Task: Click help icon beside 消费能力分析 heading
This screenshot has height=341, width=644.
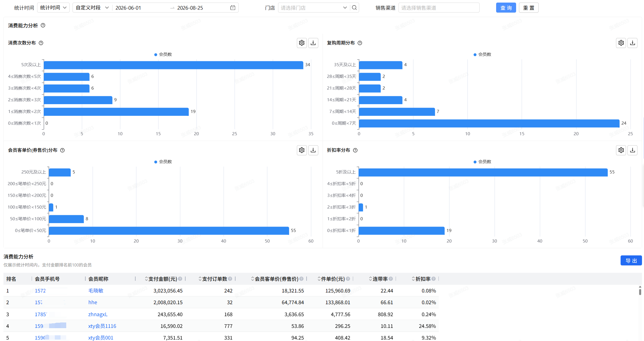Action: (43, 25)
